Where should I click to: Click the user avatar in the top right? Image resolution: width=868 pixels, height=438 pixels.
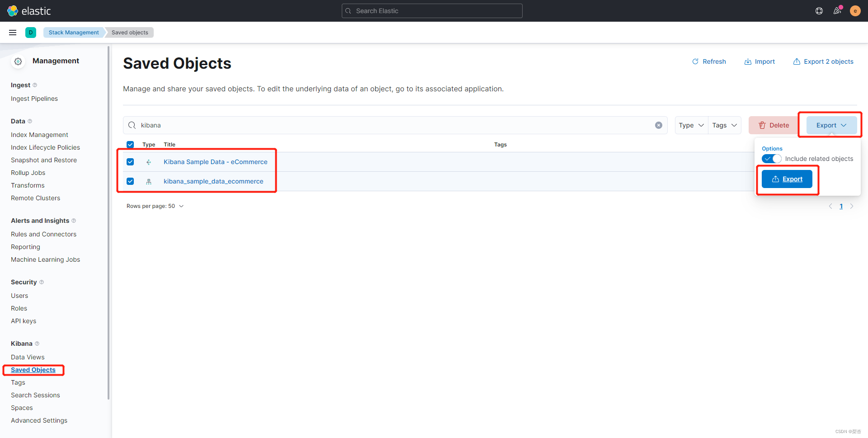(x=855, y=11)
